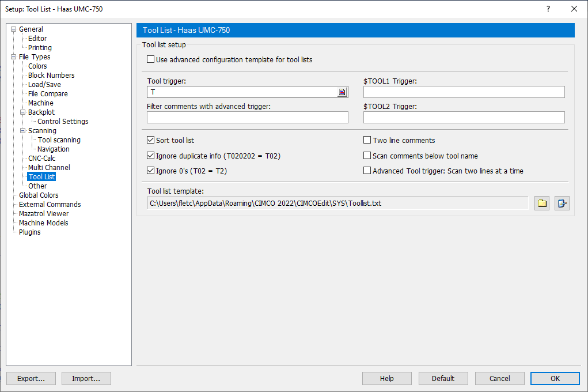Enable Two line comments

pos(367,140)
